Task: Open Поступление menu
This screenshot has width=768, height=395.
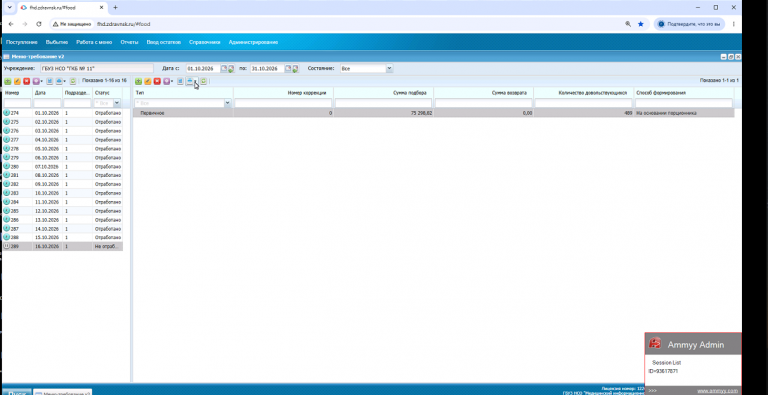Action: (22, 42)
